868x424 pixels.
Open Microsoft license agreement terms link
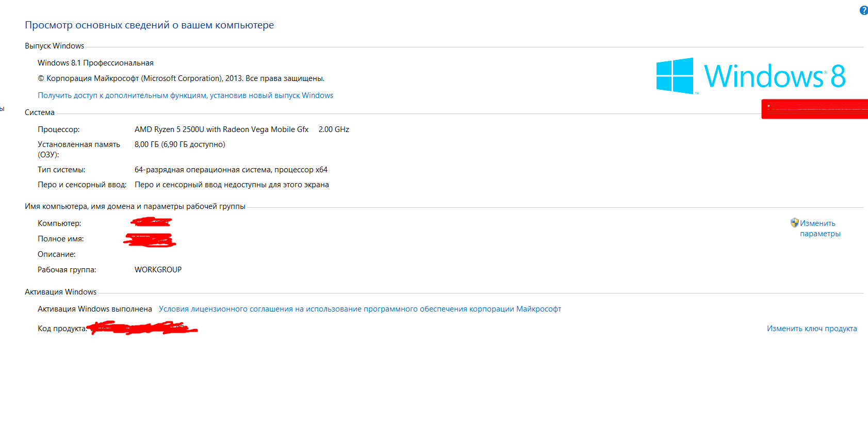(x=360, y=309)
